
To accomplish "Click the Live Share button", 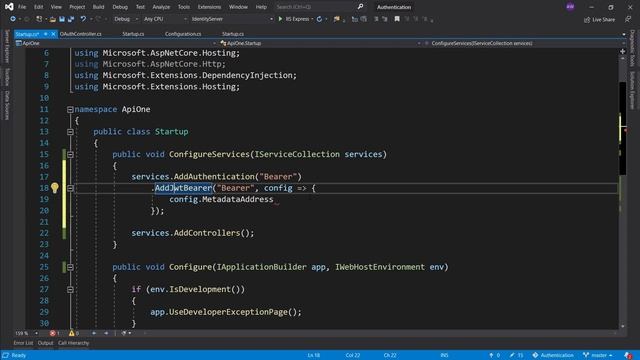I will (599, 20).
